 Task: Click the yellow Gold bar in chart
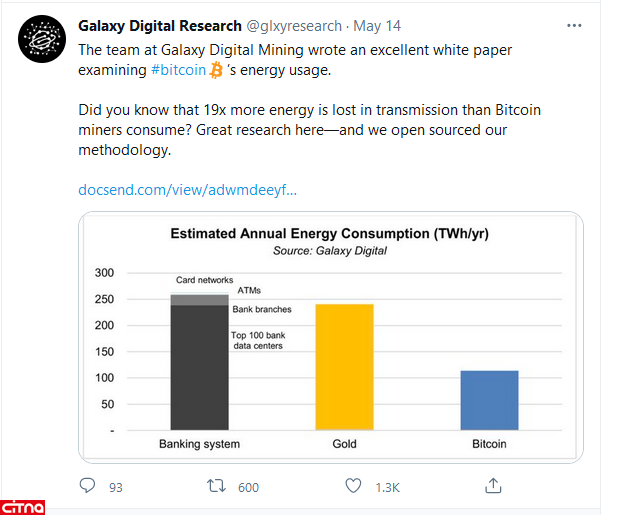click(x=344, y=366)
